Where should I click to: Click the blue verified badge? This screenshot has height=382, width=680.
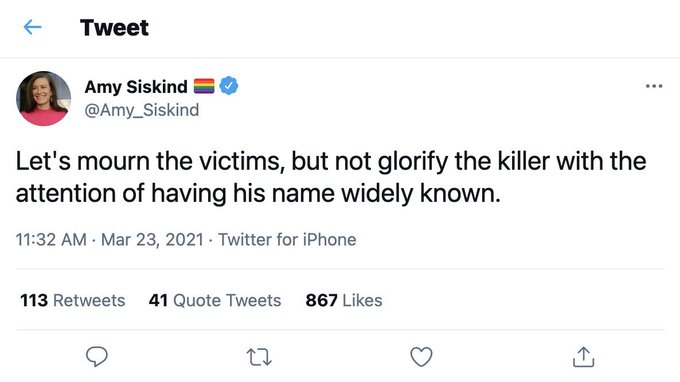click(229, 86)
